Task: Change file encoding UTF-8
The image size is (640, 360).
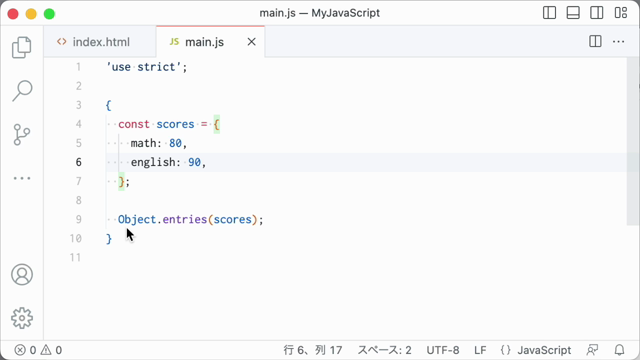Action: coord(443,350)
